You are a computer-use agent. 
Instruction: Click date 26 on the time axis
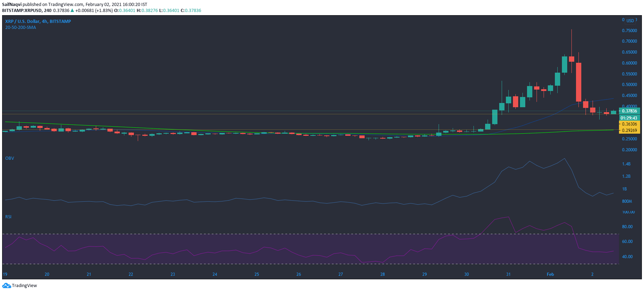(x=299, y=274)
